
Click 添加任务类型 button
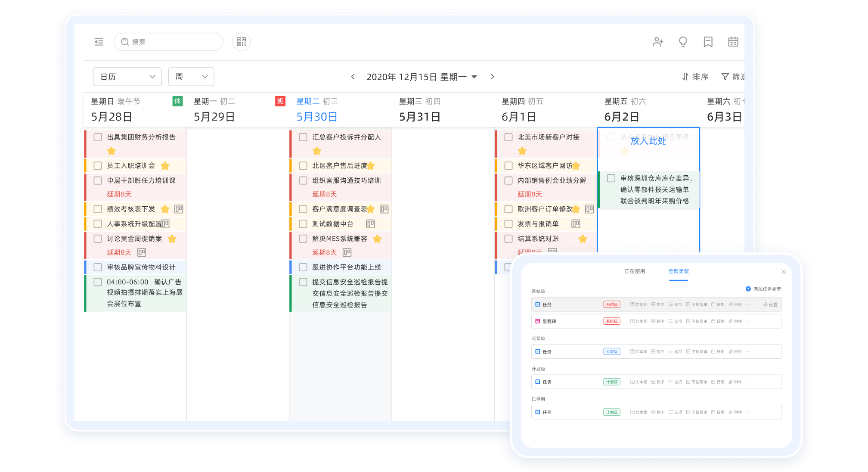tap(763, 289)
